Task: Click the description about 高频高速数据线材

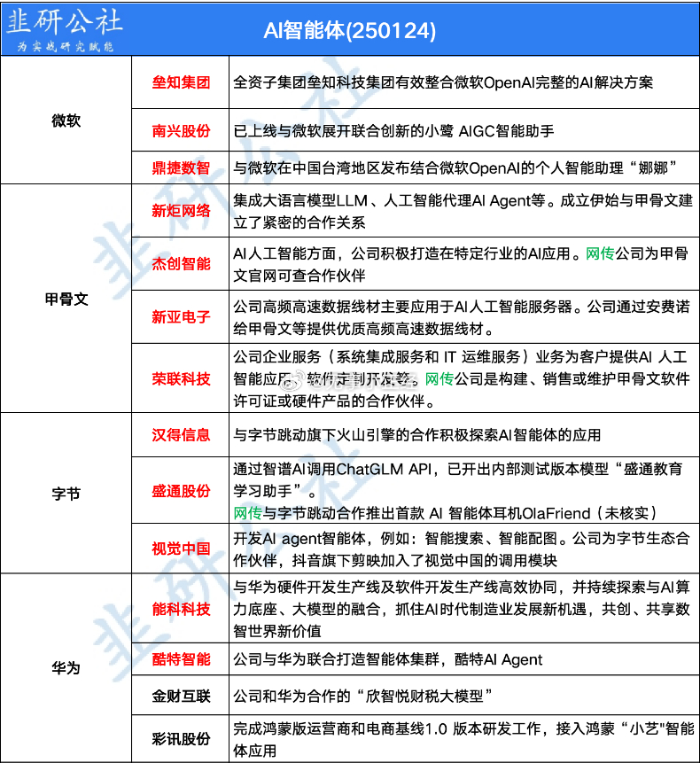Action: pos(462,317)
